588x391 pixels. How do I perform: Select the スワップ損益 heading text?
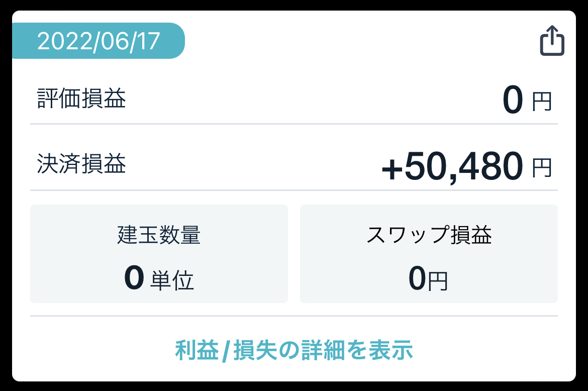coord(429,235)
